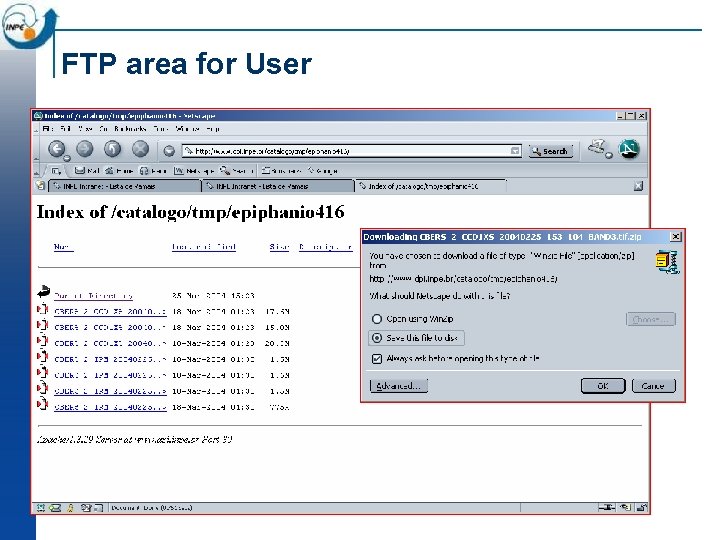Image resolution: width=720 pixels, height=540 pixels.
Task: Click the online/offline connection icon in status bar
Action: (607, 507)
